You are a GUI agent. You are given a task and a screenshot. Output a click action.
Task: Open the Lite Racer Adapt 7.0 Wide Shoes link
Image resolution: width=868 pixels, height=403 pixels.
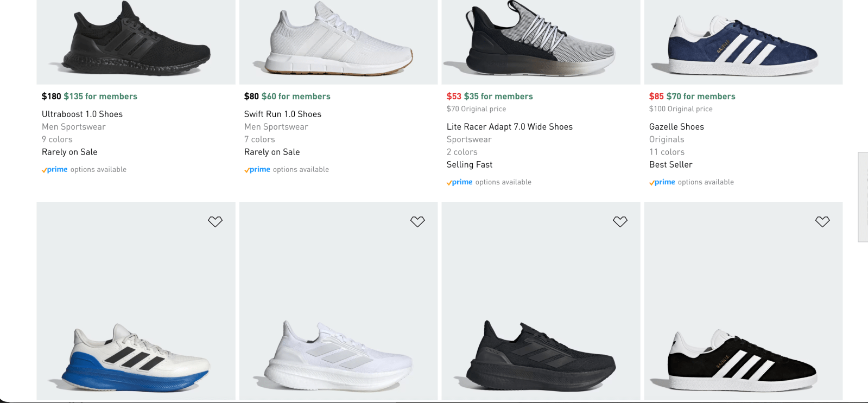tap(509, 126)
